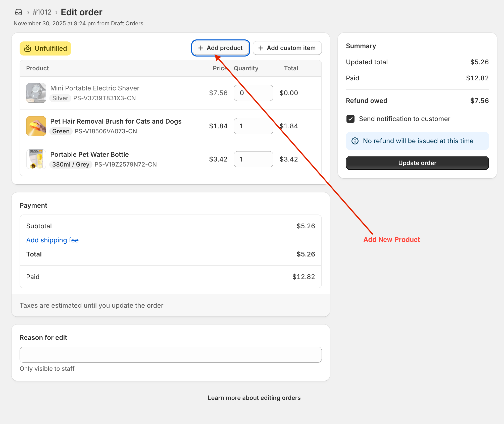Click the orders inbox icon in breadcrumb

[19, 12]
